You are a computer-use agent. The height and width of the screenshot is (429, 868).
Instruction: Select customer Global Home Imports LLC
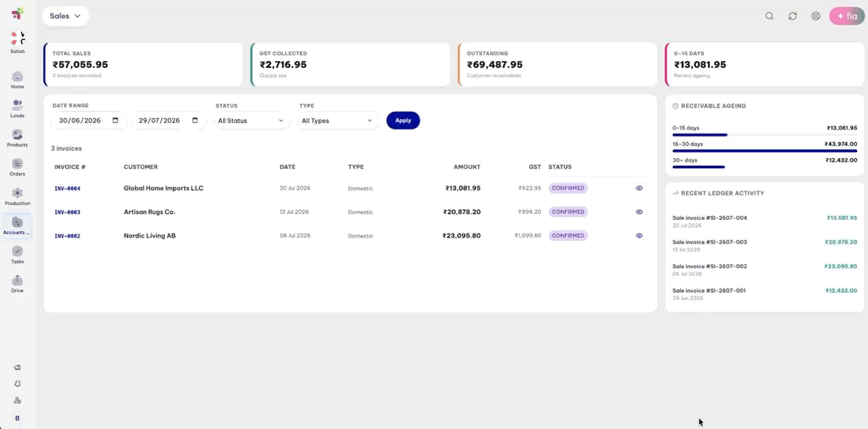(163, 188)
